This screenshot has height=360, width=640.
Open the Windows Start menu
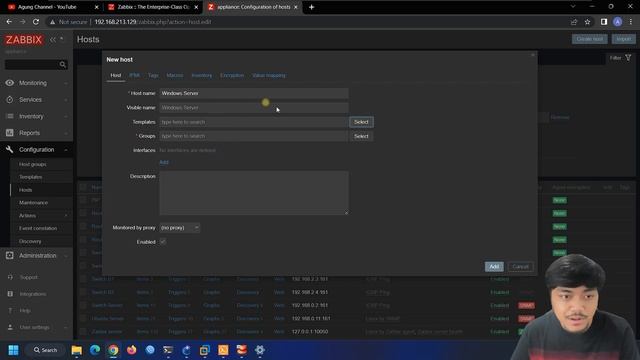coord(13,350)
